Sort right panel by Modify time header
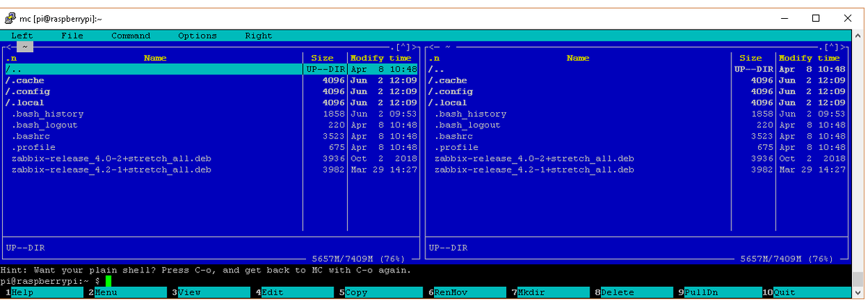Screen dimensions: 868x302 (x=809, y=58)
